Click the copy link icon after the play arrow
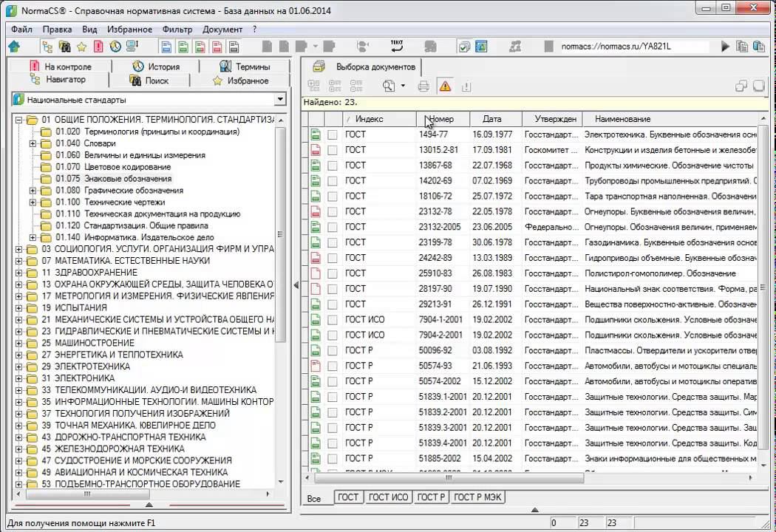This screenshot has height=532, width=776. [742, 47]
